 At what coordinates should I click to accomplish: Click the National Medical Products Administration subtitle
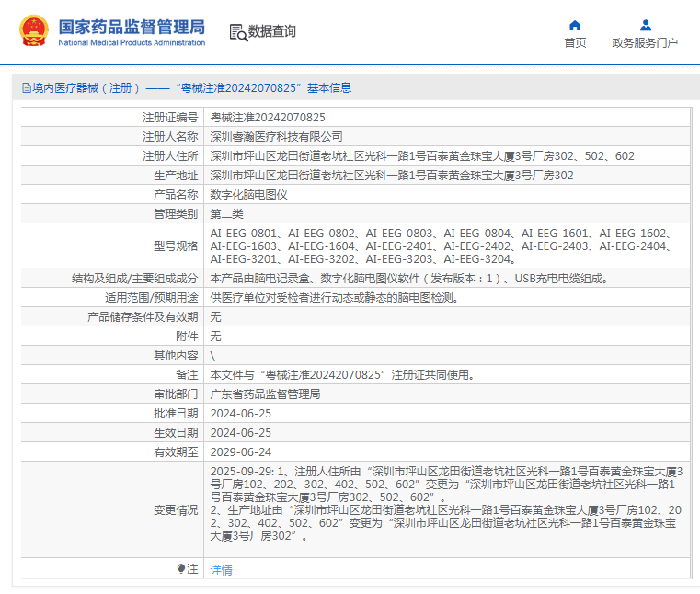tap(132, 43)
